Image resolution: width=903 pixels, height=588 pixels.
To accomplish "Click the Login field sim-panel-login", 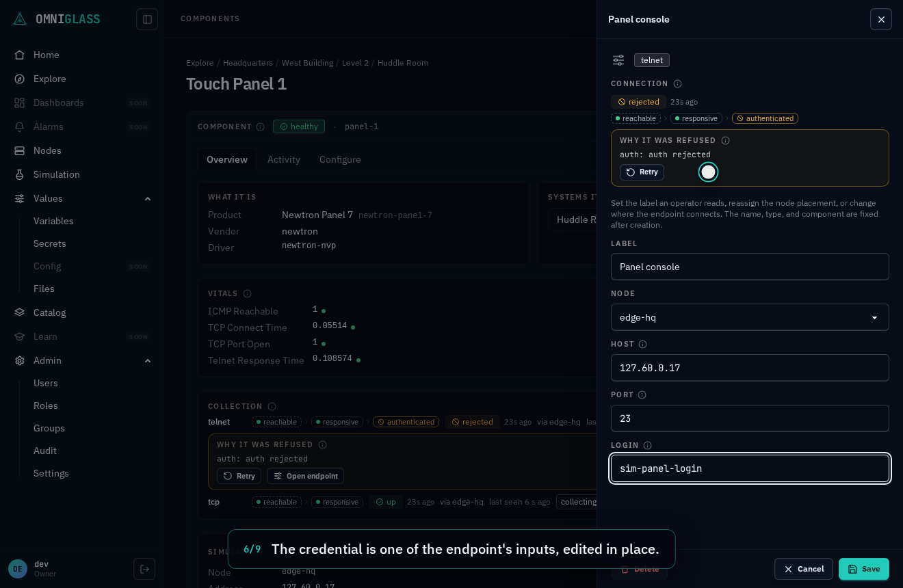I will (750, 468).
